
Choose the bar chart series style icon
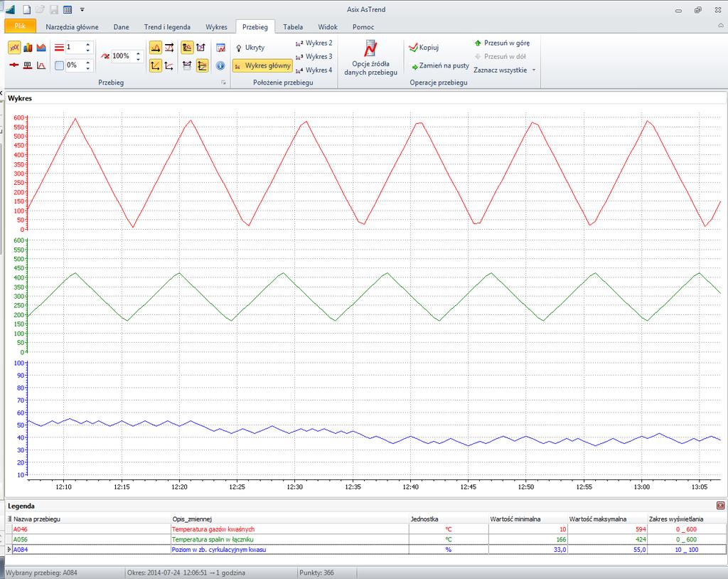tap(28, 48)
